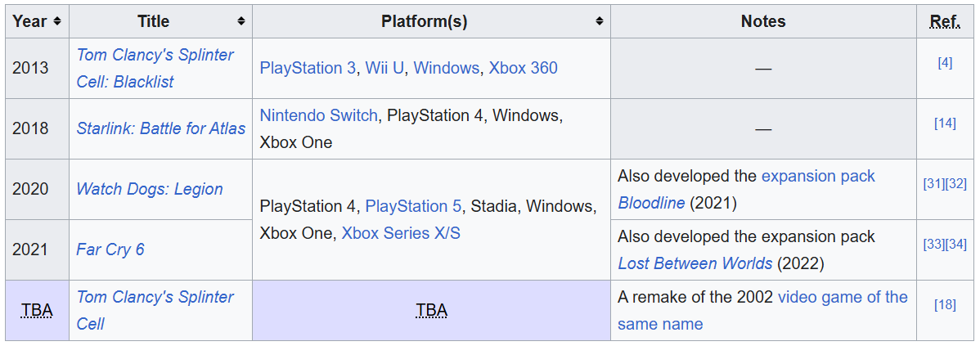Screen dimensions: 980x346
Task: Open Starlink: Battle for Atlas article
Action: pos(160,128)
